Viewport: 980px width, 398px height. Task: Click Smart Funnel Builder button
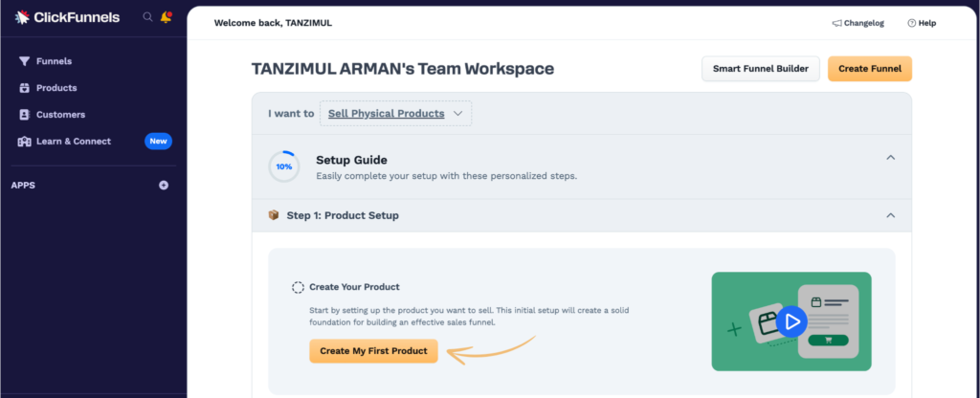[761, 69]
